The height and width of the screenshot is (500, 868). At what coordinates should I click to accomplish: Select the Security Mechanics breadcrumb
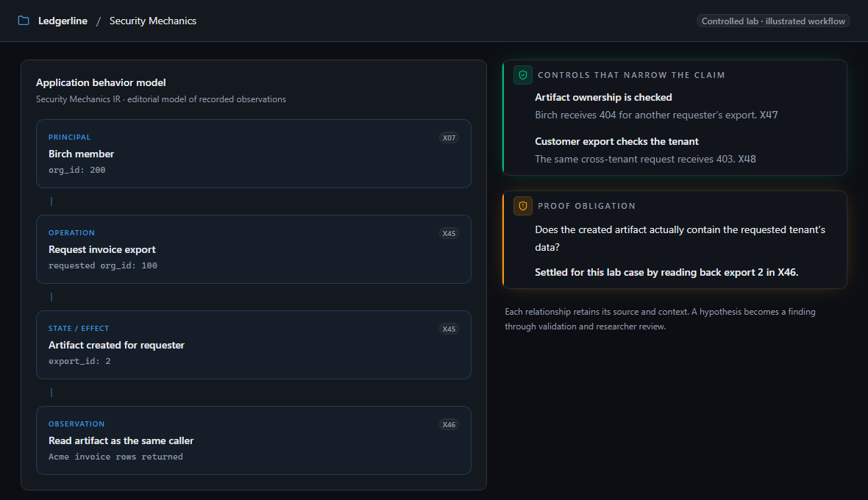(x=153, y=21)
